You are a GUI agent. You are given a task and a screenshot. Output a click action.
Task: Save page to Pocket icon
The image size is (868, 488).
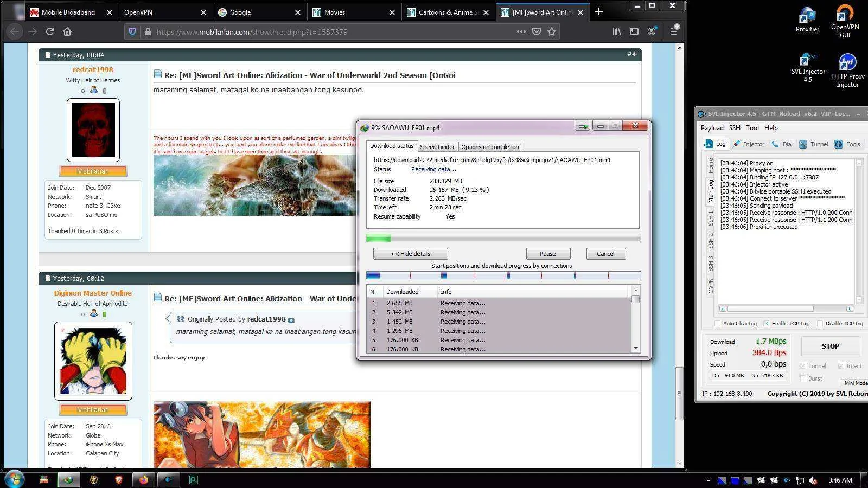[537, 32]
